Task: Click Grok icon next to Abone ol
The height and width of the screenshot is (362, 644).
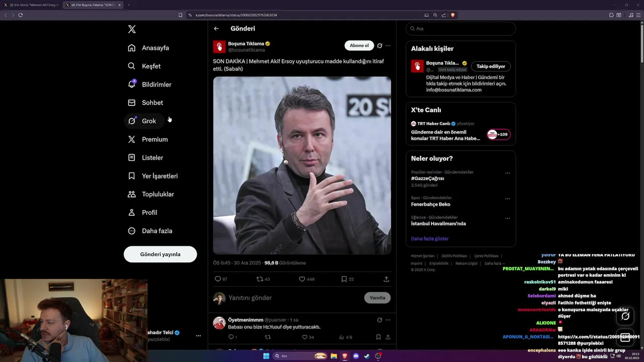Action: [x=379, y=46]
